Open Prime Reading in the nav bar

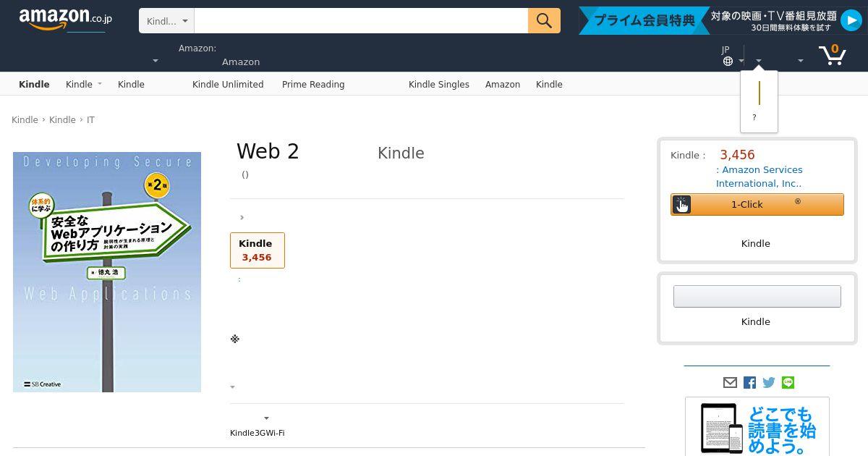click(313, 84)
